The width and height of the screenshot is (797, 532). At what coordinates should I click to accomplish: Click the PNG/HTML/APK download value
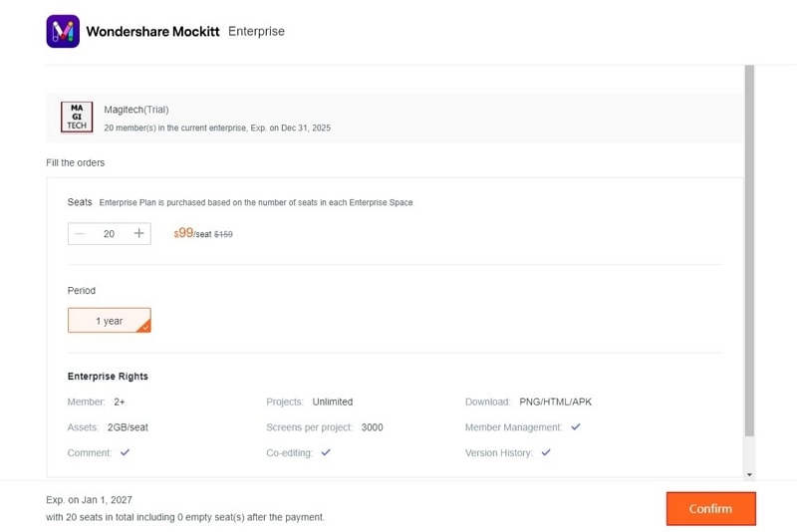pyautogui.click(x=556, y=401)
